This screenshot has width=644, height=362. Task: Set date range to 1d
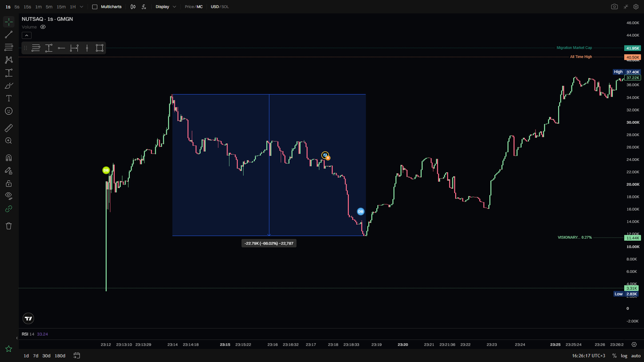point(26,356)
